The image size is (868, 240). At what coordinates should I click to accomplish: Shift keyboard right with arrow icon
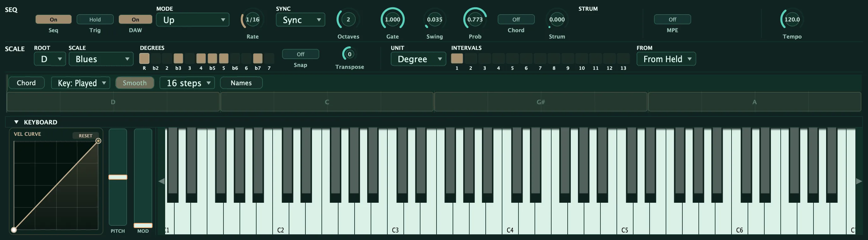[859, 181]
